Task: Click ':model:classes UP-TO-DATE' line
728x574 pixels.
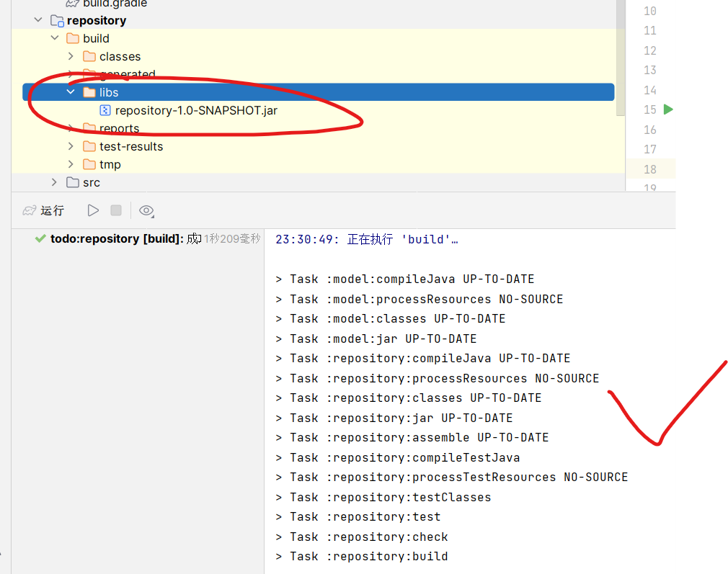Action: (x=391, y=319)
